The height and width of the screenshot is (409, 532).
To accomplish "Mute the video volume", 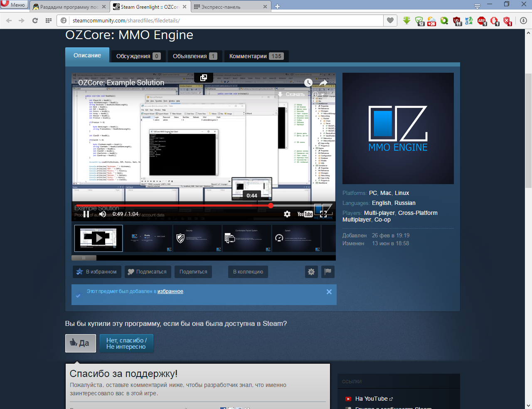I will (102, 214).
